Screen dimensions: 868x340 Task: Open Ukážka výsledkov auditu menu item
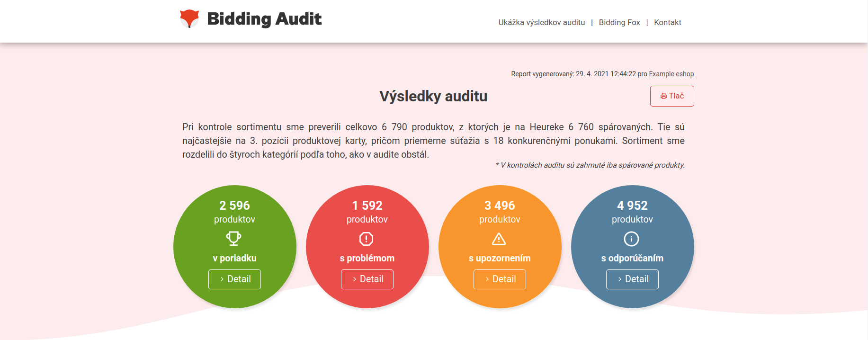542,22
